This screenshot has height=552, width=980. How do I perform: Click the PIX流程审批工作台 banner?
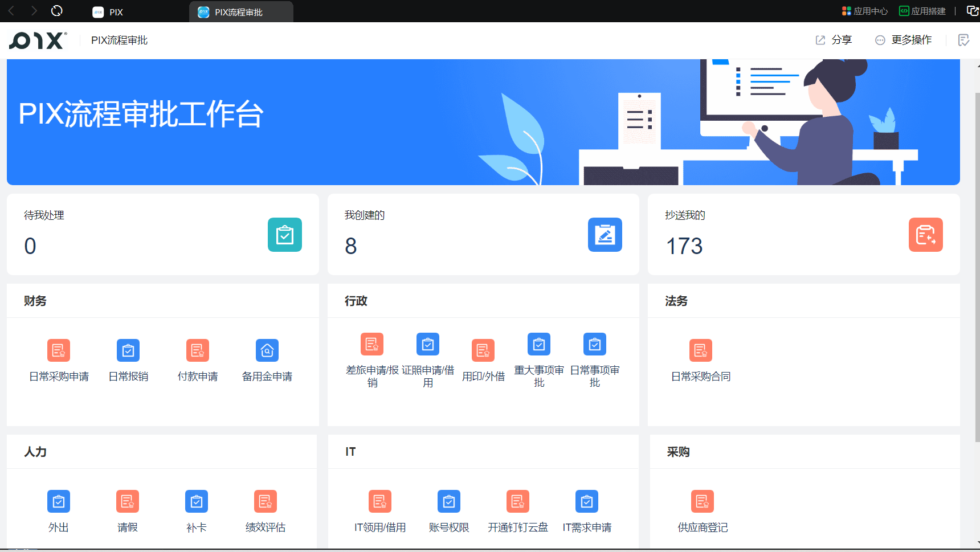[x=483, y=122]
